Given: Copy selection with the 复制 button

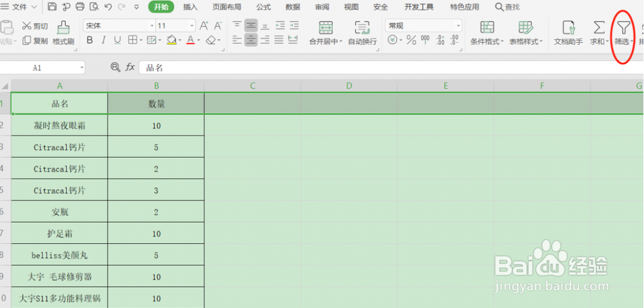Looking at the screenshot, I should tap(35, 40).
